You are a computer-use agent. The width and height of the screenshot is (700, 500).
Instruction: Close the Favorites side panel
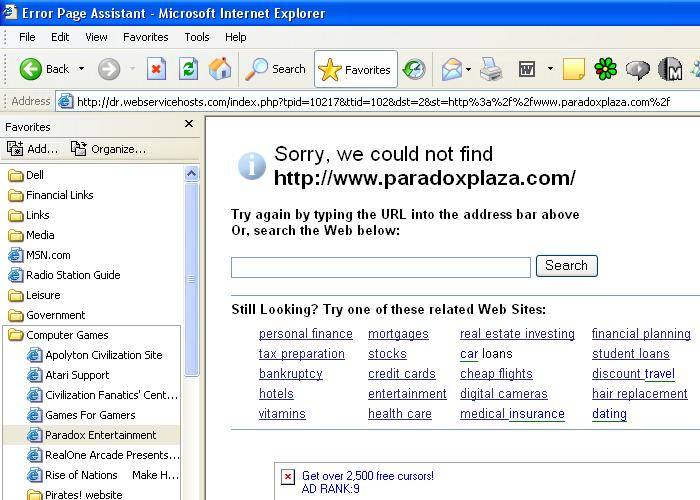tap(189, 124)
